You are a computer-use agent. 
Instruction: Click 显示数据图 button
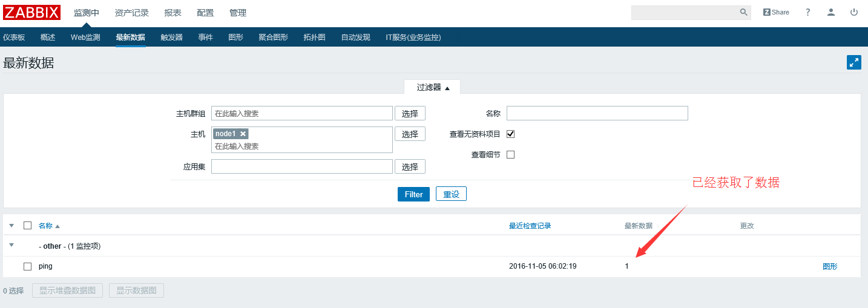(136, 290)
